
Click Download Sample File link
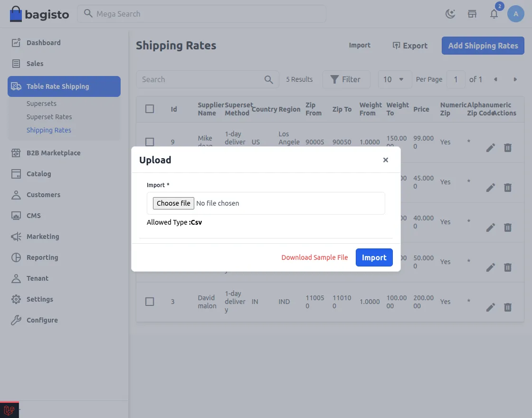pos(314,257)
